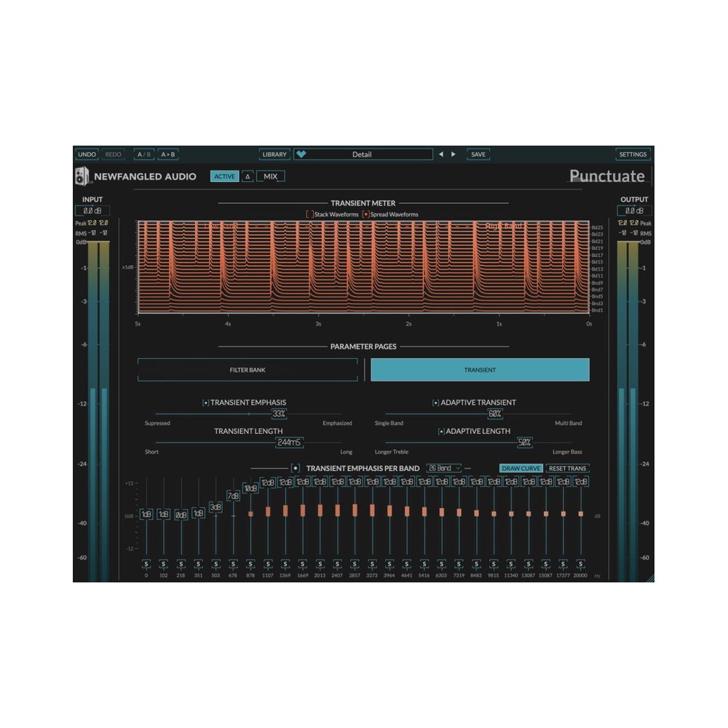Go to the next preset with right arrow
The height and width of the screenshot is (728, 728).
(x=454, y=154)
